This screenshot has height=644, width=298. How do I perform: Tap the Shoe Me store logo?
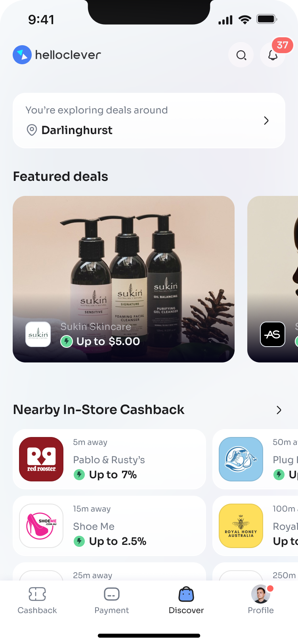pyautogui.click(x=41, y=526)
